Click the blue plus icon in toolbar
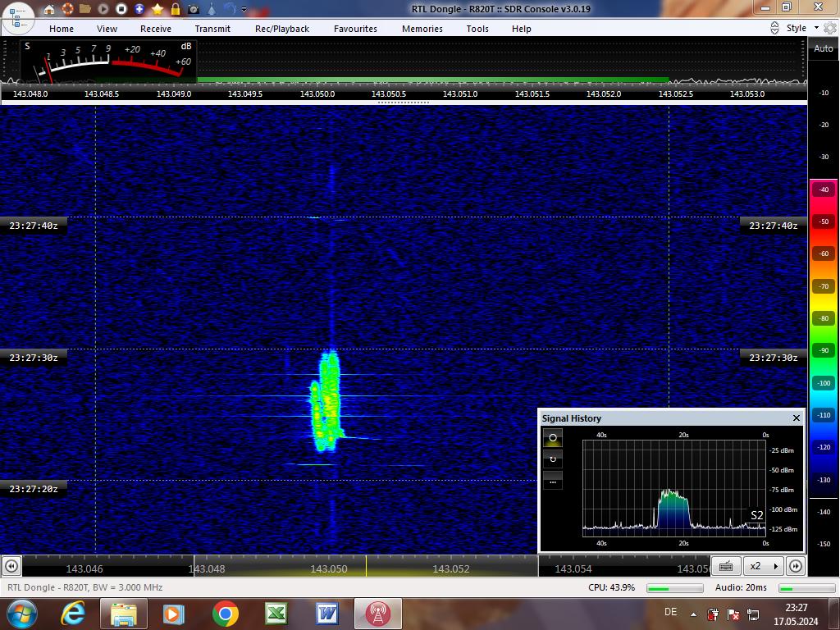Image resolution: width=840 pixels, height=630 pixels. (x=139, y=8)
